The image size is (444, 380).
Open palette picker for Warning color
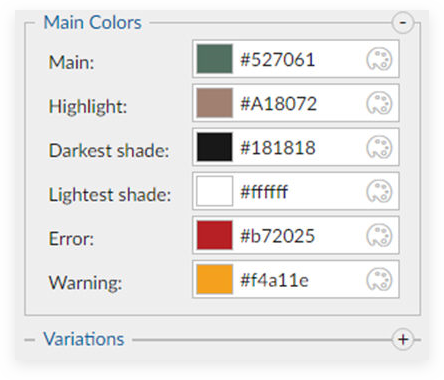379,279
